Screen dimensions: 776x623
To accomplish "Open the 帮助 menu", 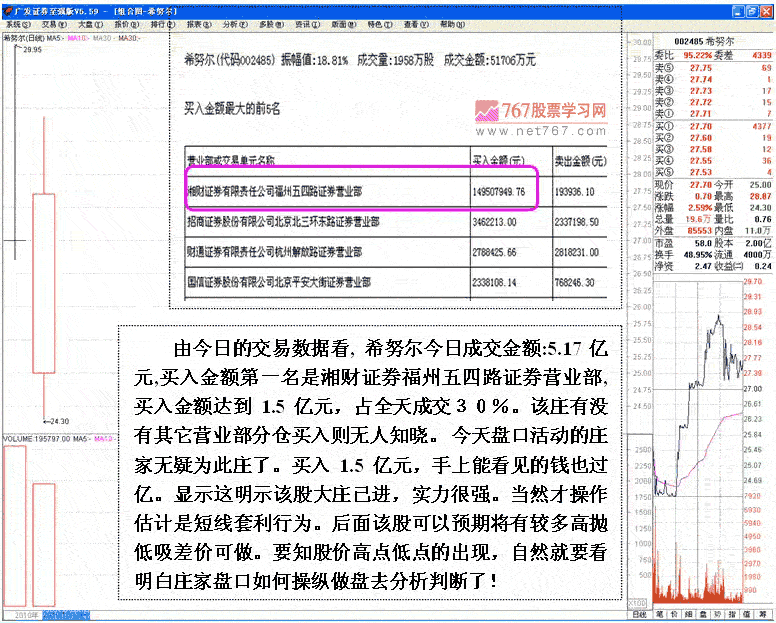I will coord(452,23).
